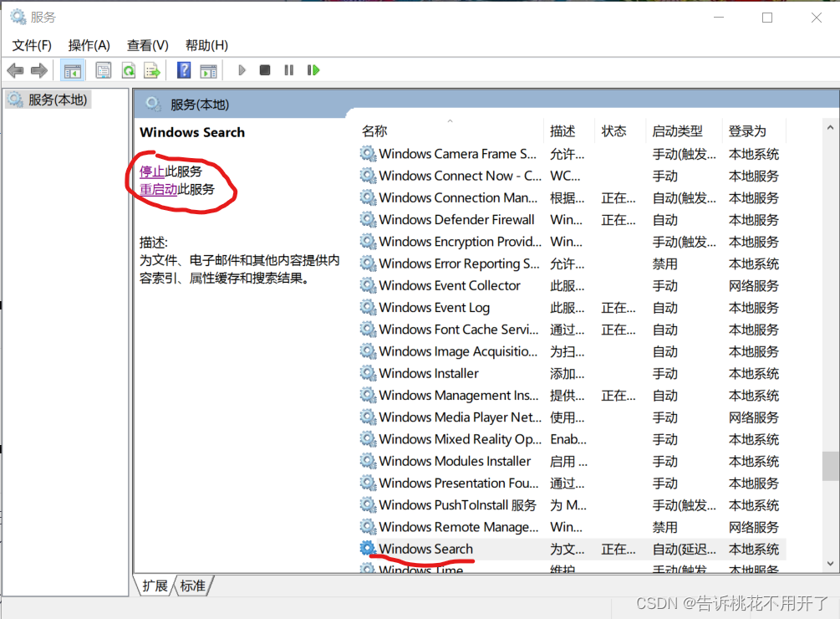Click the vertical scrollbar thumb
The height and width of the screenshot is (619, 840).
831,466
